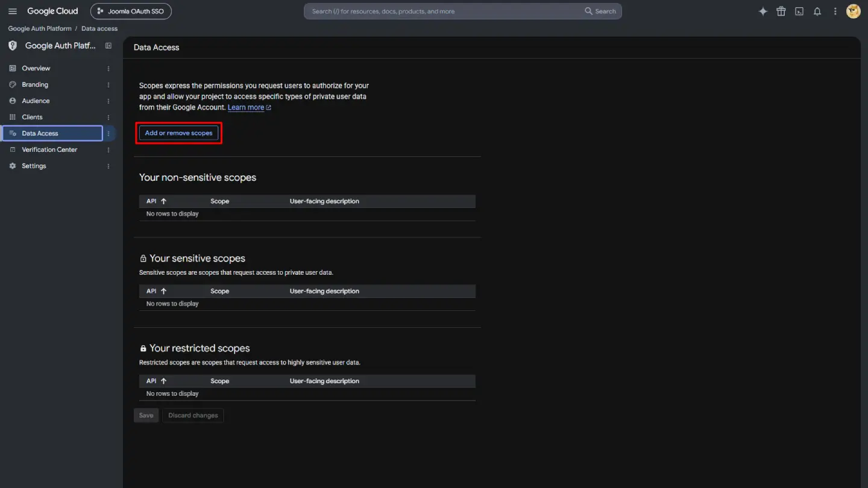
Task: Click the Data access breadcrumb text
Action: click(x=99, y=29)
